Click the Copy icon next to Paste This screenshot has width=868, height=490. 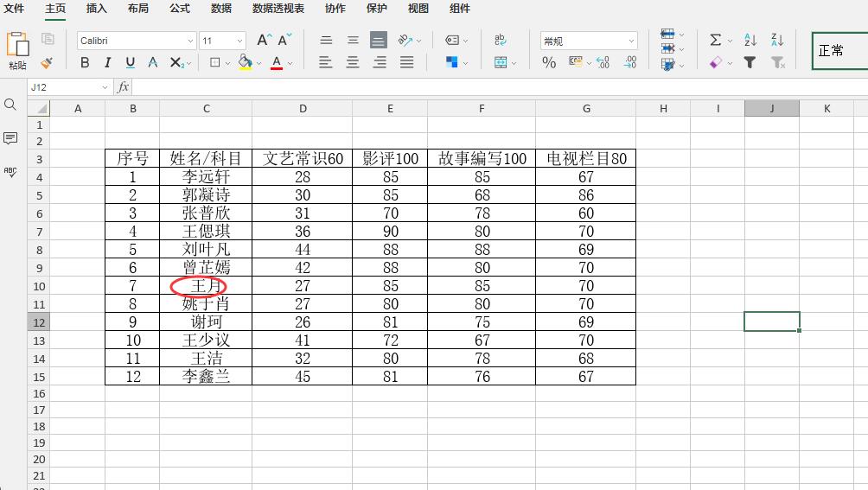48,39
